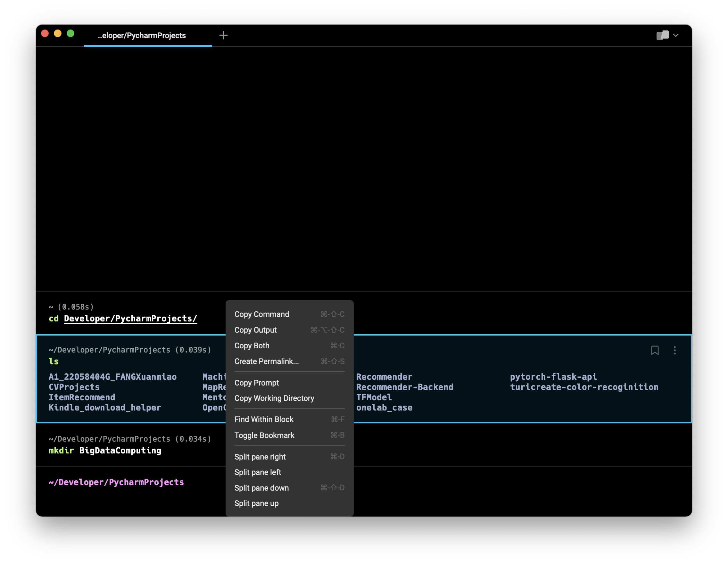Select Copy Output from context menu
The height and width of the screenshot is (564, 728).
(x=256, y=329)
